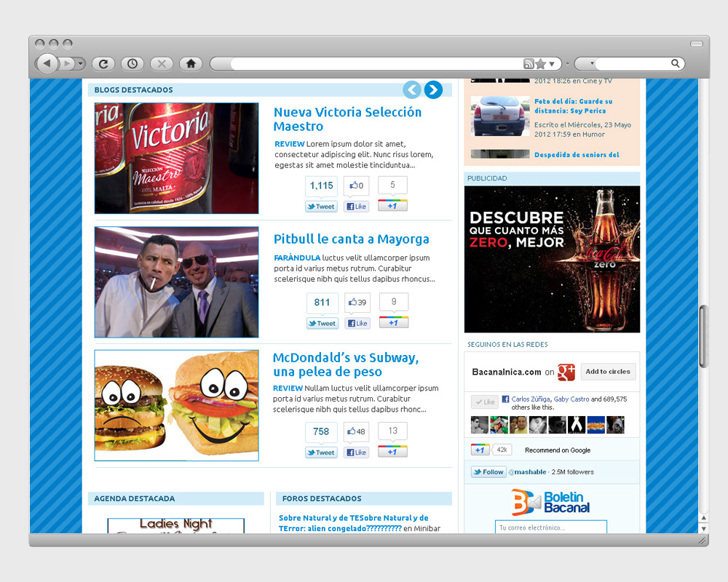
Task: Follow @mashable on Twitter
Action: 488,472
